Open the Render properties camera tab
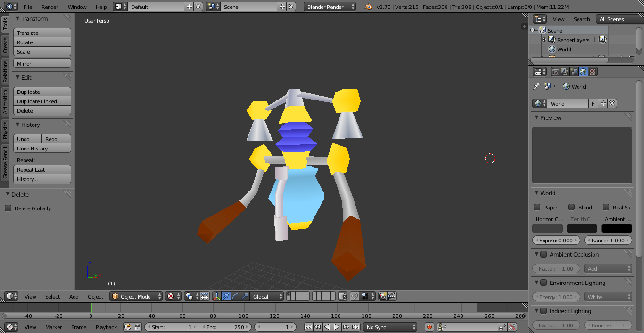The image size is (644, 333). pyautogui.click(x=555, y=72)
